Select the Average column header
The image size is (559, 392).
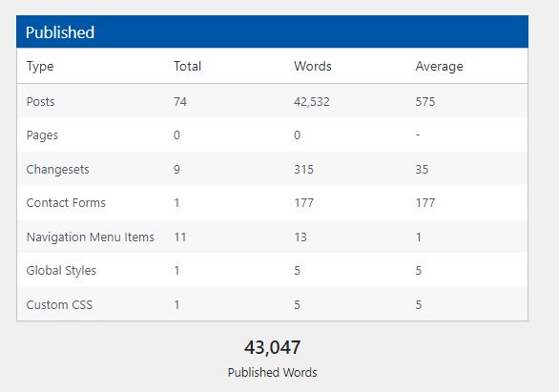tap(439, 67)
